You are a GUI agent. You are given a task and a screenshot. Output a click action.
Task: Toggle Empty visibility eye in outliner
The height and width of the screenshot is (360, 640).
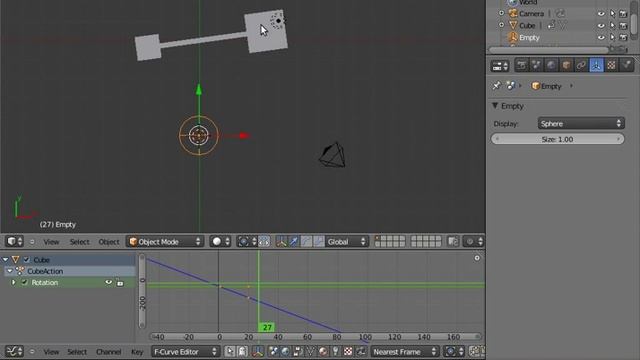click(x=601, y=38)
